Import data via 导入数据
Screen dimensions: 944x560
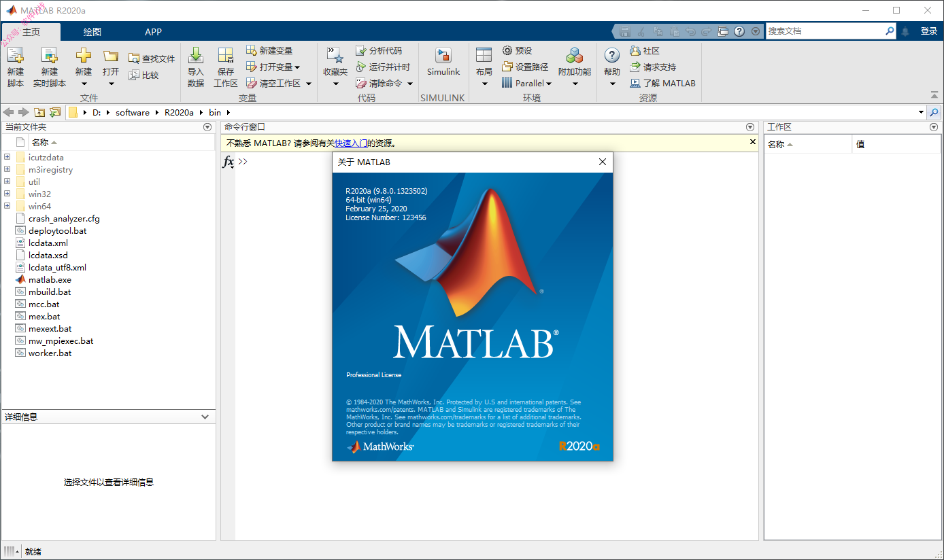pyautogui.click(x=196, y=67)
